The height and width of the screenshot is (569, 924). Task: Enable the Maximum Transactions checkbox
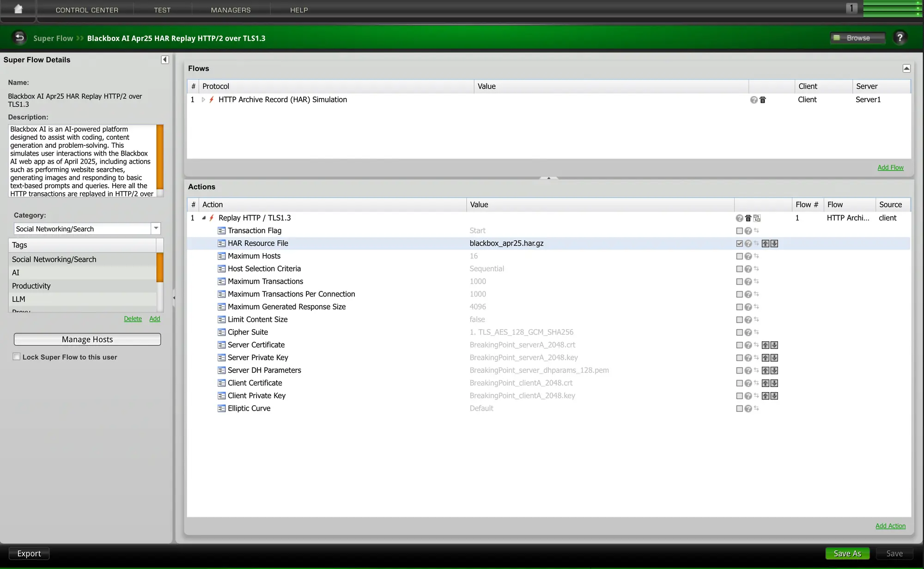click(x=739, y=281)
